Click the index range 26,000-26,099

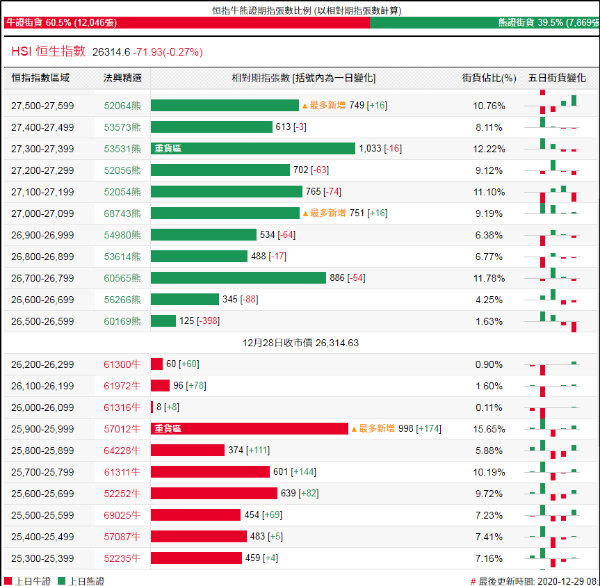pyautogui.click(x=42, y=408)
